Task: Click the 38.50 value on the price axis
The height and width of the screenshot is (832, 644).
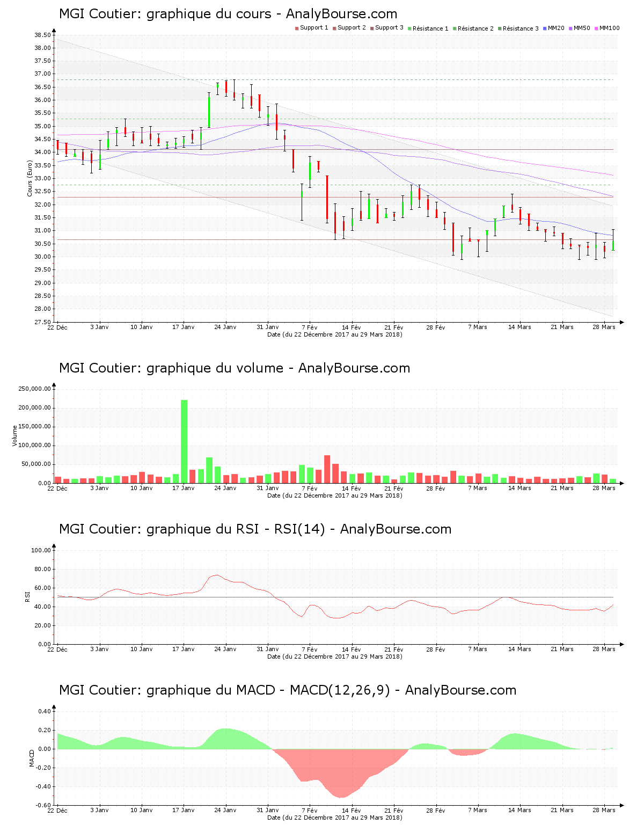Action: point(42,35)
